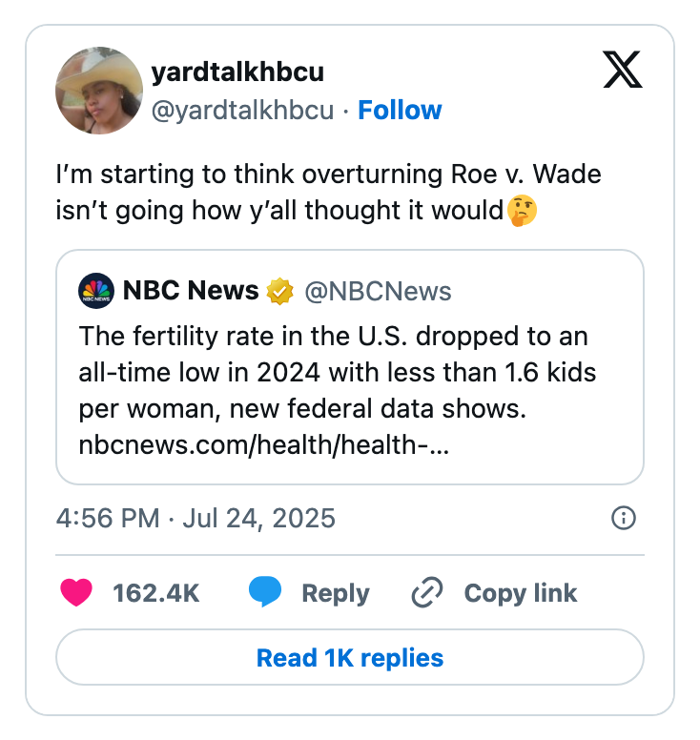Click the blue reply bubble icon

pos(265,593)
